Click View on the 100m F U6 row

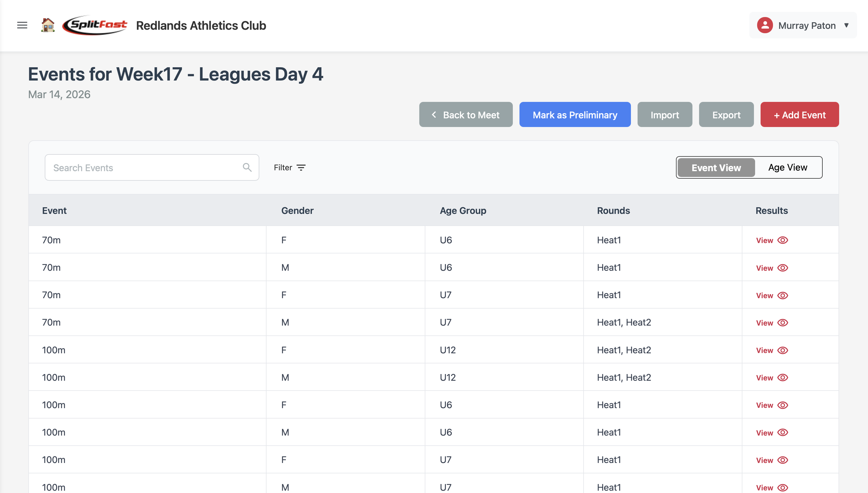(764, 405)
